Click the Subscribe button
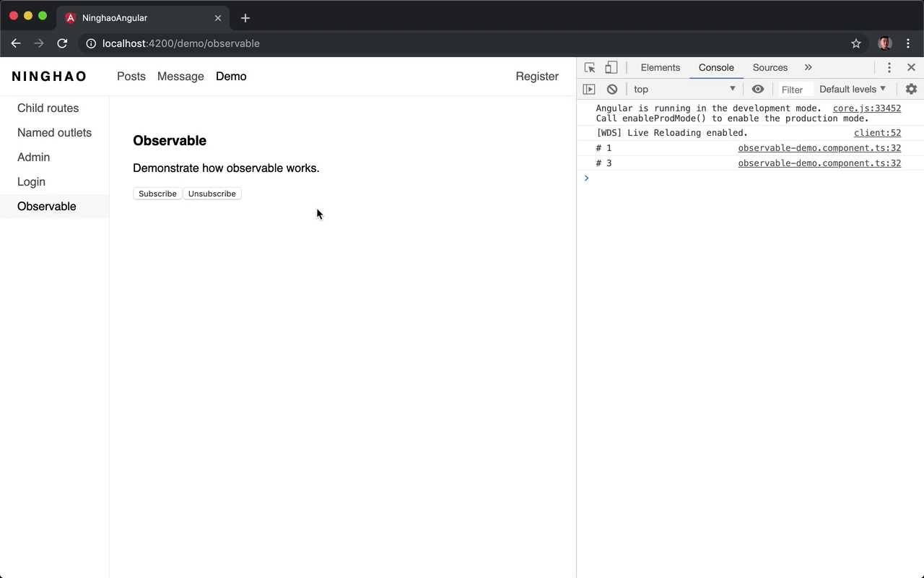This screenshot has height=578, width=924. [x=157, y=193]
